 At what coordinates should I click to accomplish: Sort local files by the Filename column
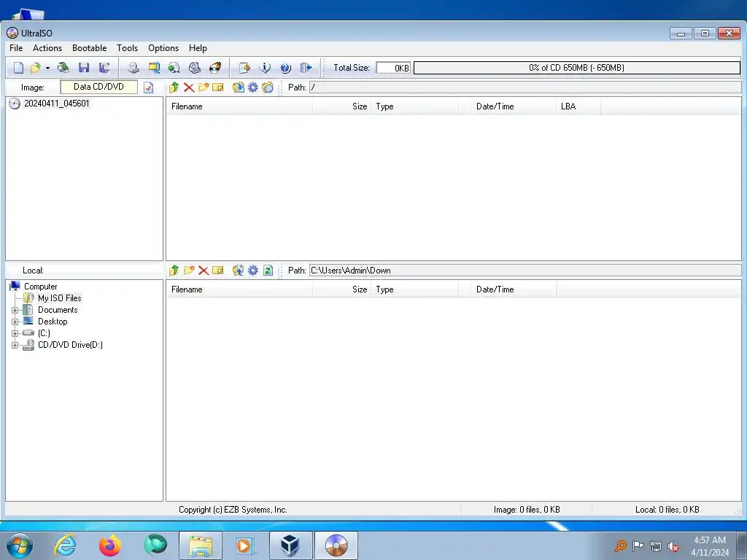point(239,289)
